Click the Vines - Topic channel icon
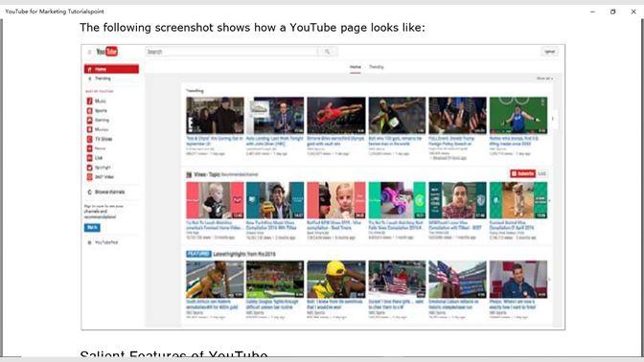The height and width of the screenshot is (362, 644). point(189,175)
